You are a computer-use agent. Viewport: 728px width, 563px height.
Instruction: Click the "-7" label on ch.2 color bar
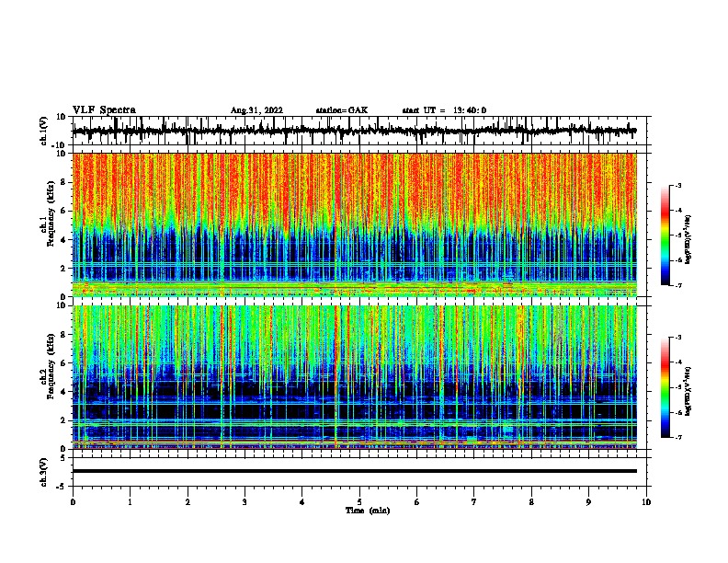pos(677,437)
